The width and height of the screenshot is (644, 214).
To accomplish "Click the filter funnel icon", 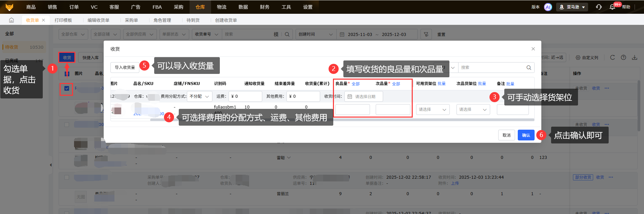I will [x=426, y=34].
